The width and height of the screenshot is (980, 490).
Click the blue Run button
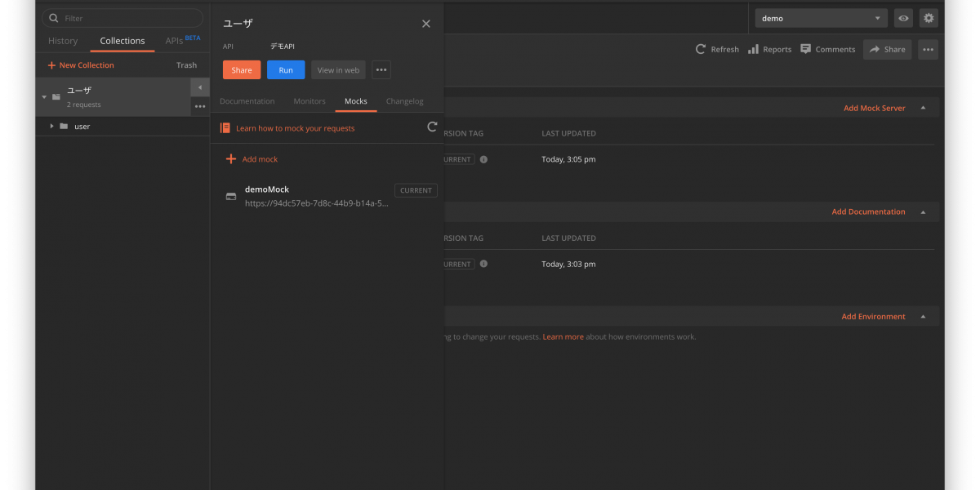pos(286,70)
